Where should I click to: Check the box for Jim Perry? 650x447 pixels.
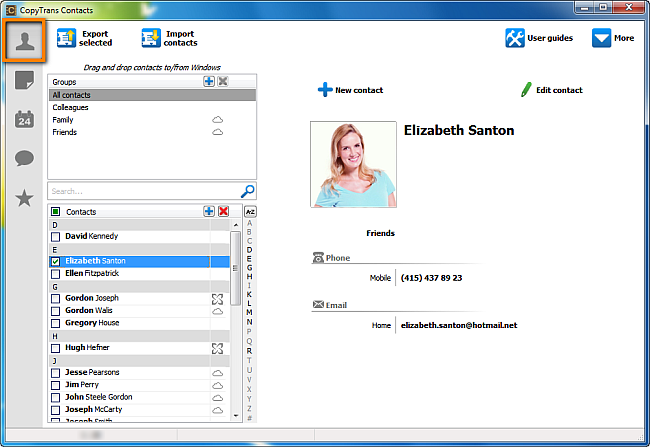point(56,385)
